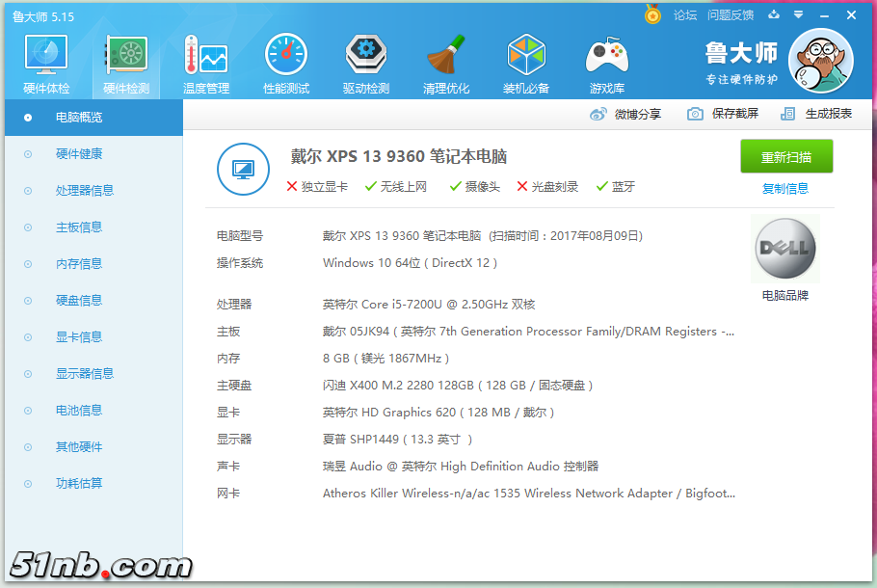Select the 装机必备 essential software icon
The image size is (877, 588).
pyautogui.click(x=526, y=60)
